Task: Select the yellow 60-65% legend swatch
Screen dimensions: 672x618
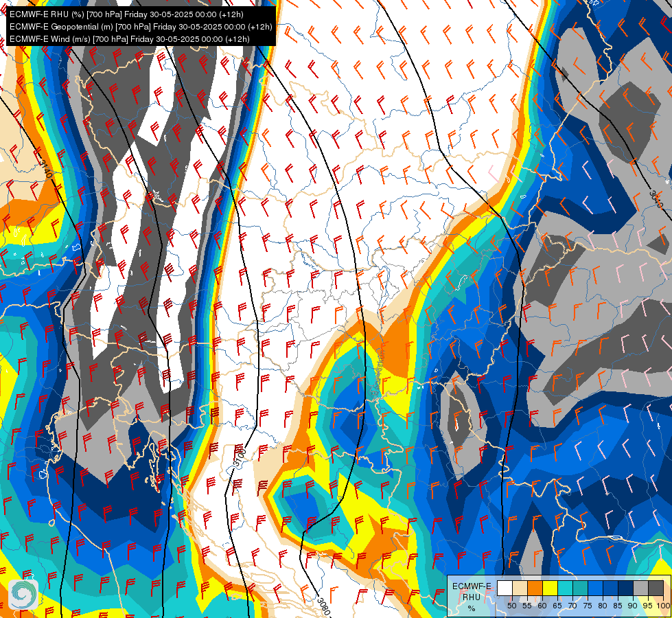Action: (x=551, y=588)
